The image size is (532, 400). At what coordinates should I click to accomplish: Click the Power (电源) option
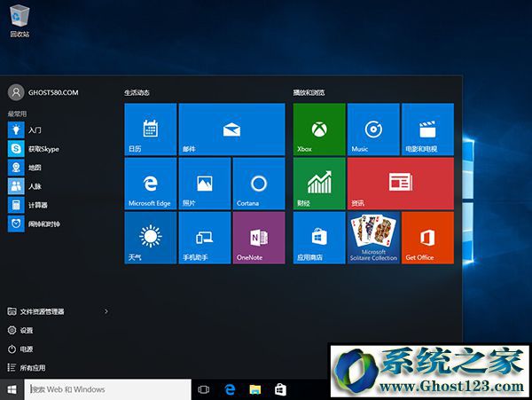pos(20,349)
